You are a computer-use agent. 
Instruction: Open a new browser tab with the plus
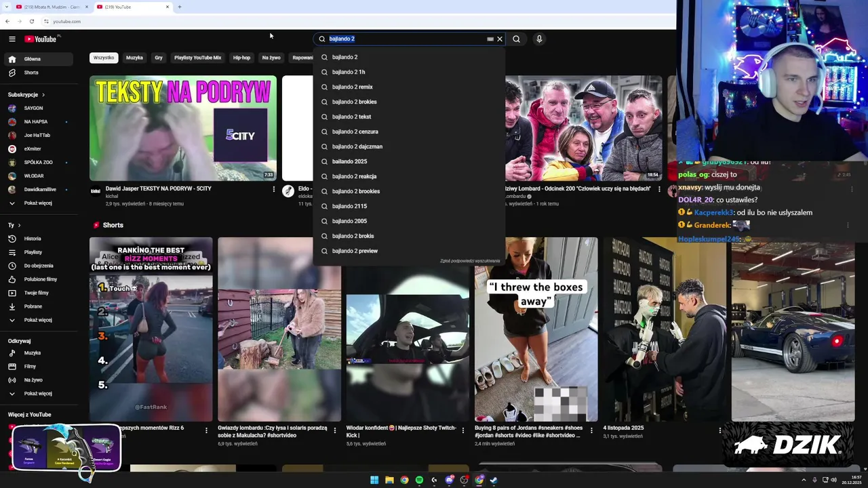(x=179, y=7)
